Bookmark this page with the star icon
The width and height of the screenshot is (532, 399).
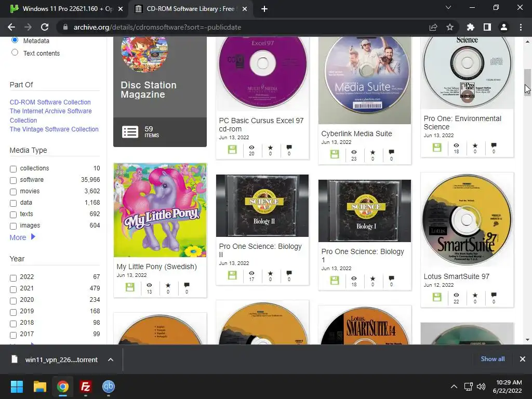[450, 27]
